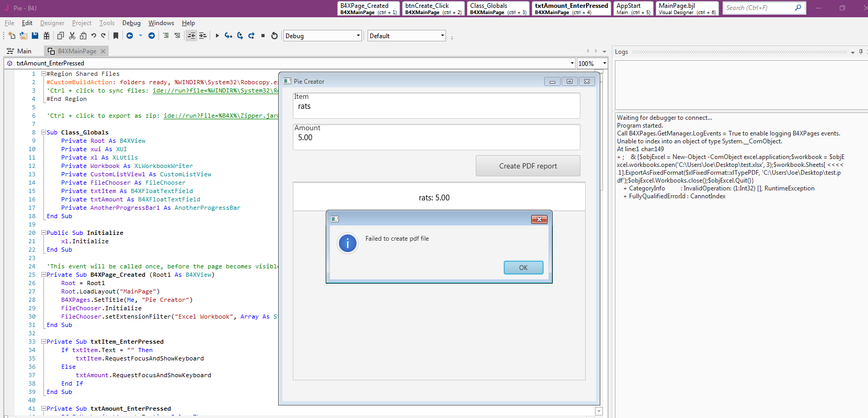Viewport: 868px width, 418px height.
Task: Click the restart circular arrow icon
Action: pos(275,36)
